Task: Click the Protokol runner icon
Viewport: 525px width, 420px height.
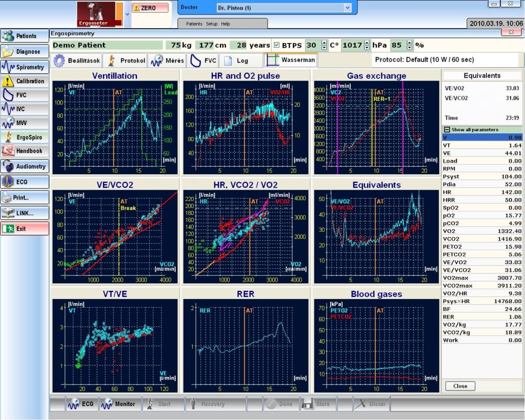Action: [112, 61]
